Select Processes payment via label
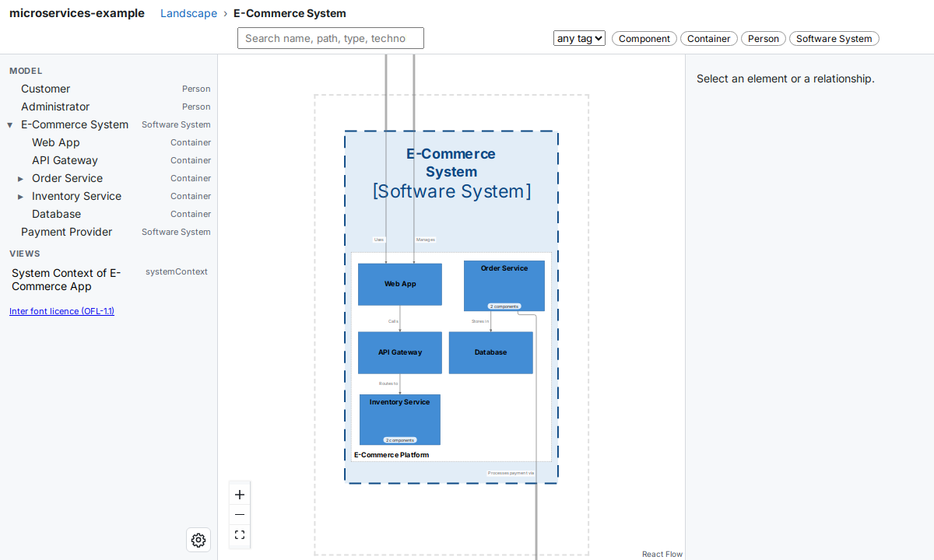The height and width of the screenshot is (560, 934). [511, 473]
